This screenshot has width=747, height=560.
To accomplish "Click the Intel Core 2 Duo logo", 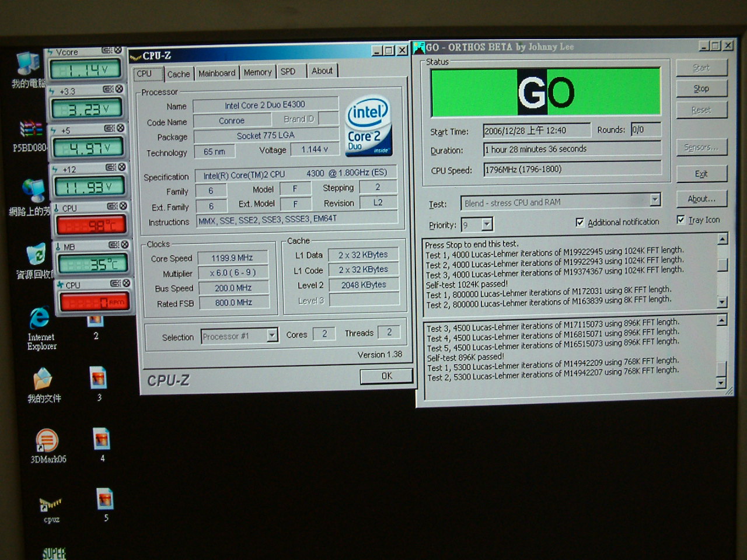I will coord(368,126).
